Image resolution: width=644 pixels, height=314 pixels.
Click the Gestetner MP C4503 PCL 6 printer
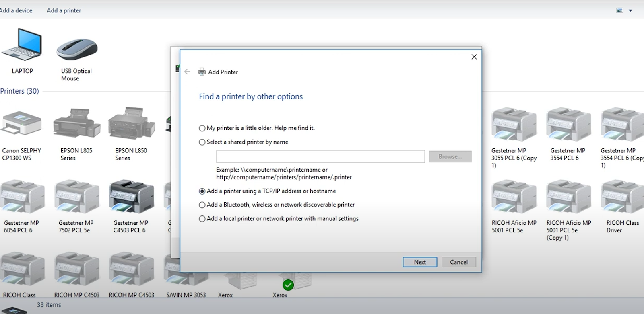click(x=131, y=197)
